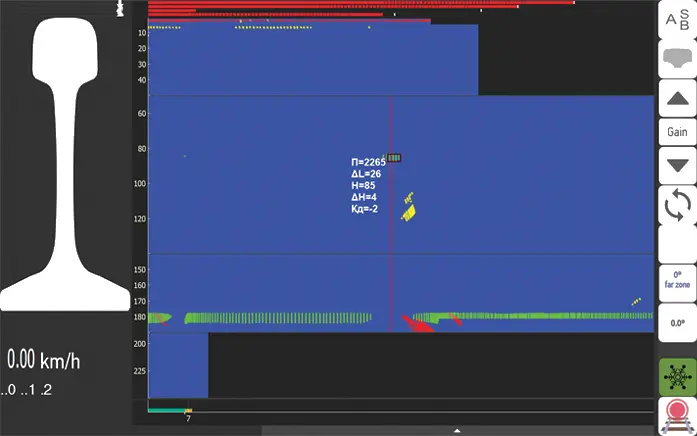The image size is (697, 436).
Task: Click the Кд=-2 readout
Action: click(365, 209)
